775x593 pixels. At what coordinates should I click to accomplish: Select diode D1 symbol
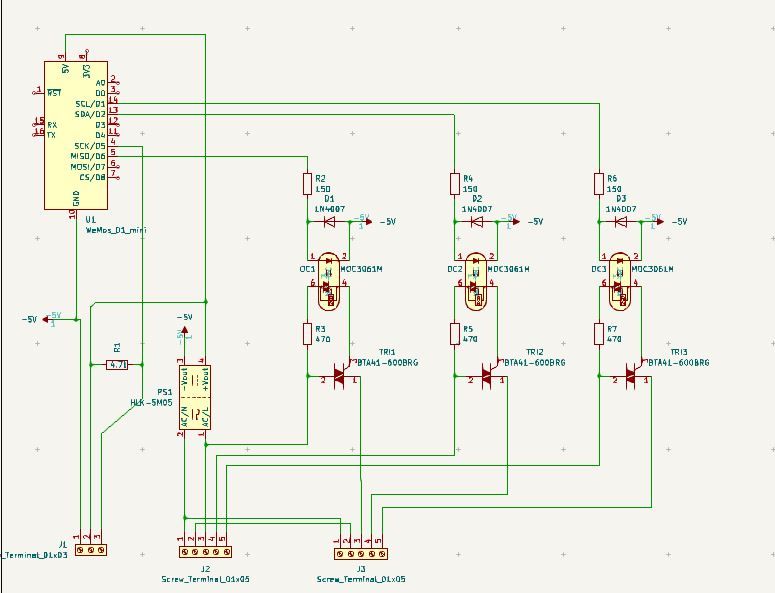point(329,222)
